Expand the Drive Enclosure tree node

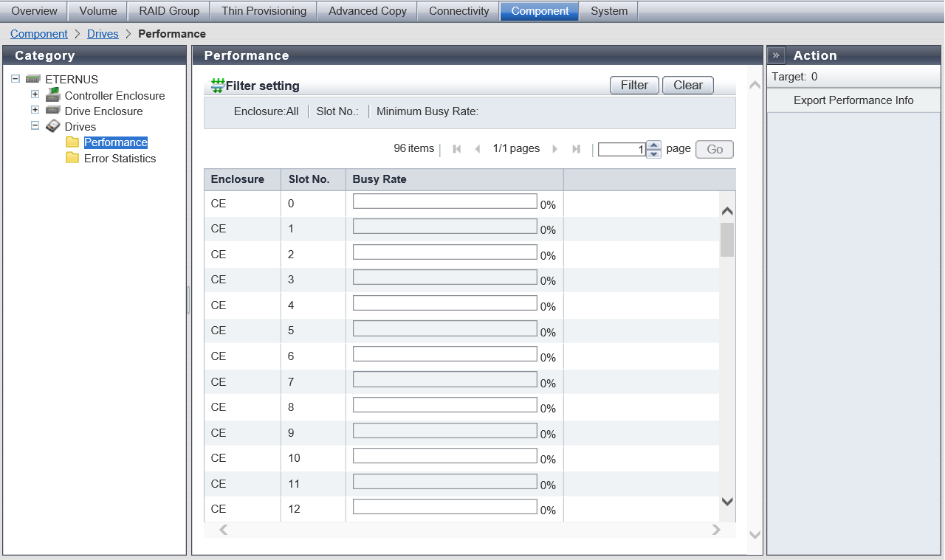point(35,110)
